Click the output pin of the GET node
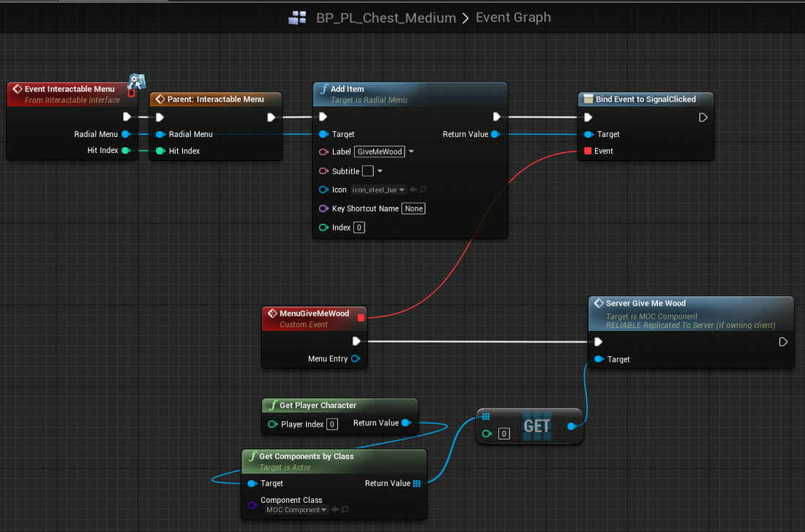This screenshot has width=805, height=532. [x=572, y=426]
